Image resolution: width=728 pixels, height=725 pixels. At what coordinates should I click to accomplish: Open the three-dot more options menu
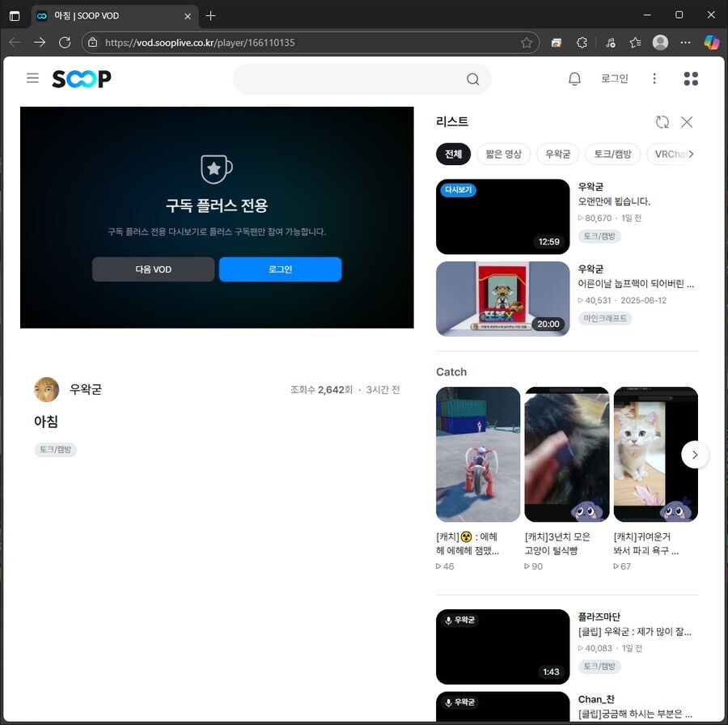654,78
